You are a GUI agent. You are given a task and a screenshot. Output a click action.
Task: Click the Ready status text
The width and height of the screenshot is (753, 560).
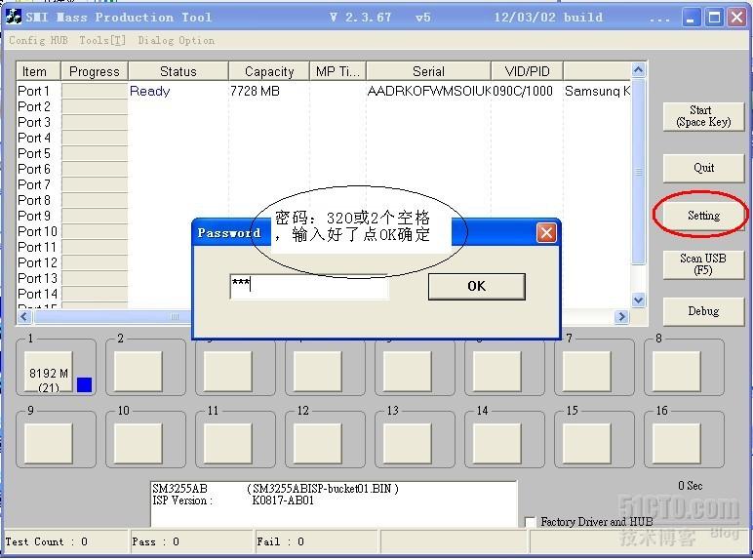click(150, 91)
